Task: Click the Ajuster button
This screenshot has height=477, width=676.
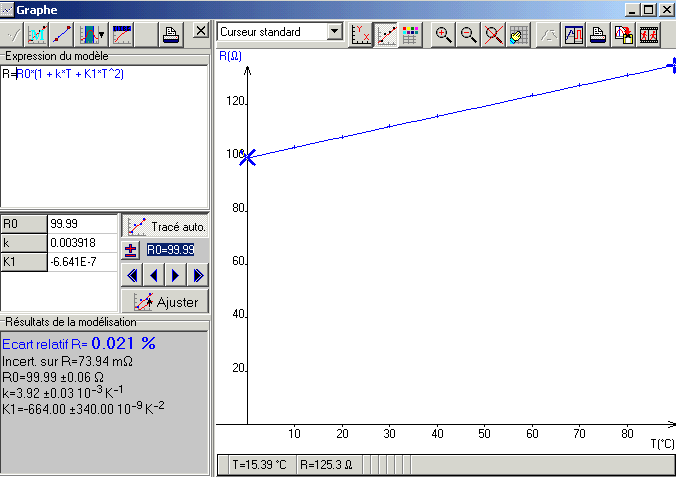Action: pyautogui.click(x=165, y=301)
